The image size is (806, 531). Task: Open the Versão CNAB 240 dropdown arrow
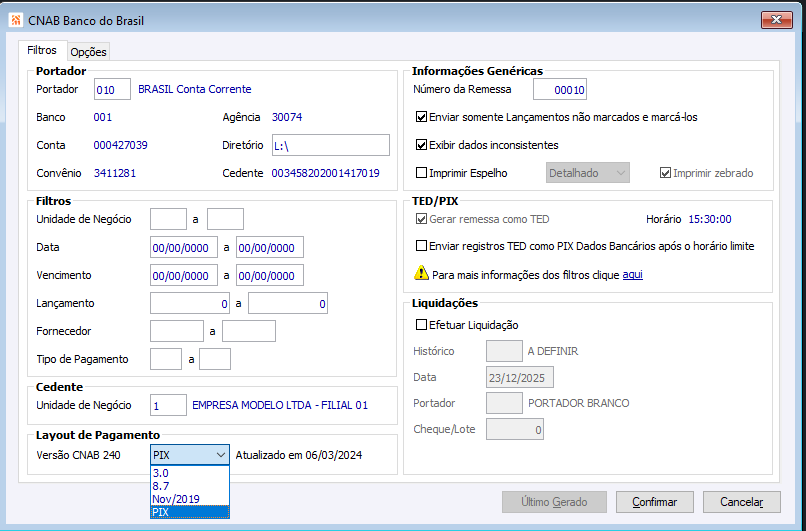point(220,455)
